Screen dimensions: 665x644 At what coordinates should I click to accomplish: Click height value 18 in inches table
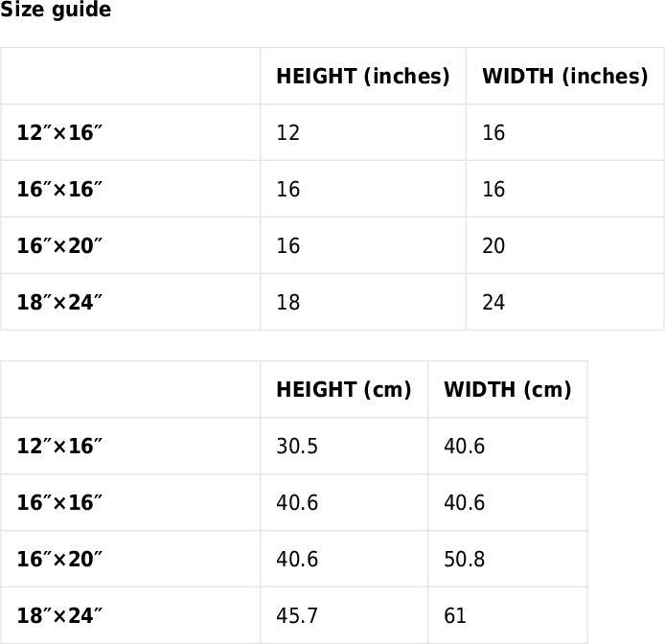287,303
